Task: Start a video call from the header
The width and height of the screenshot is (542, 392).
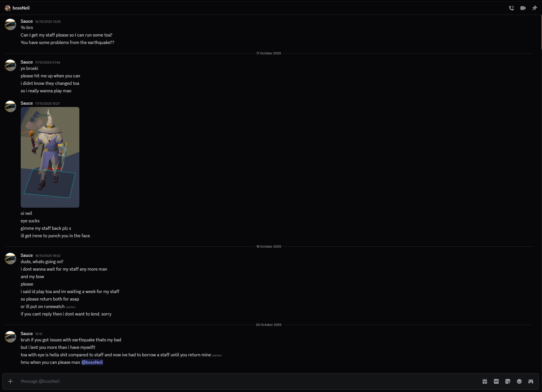Action: (x=523, y=8)
